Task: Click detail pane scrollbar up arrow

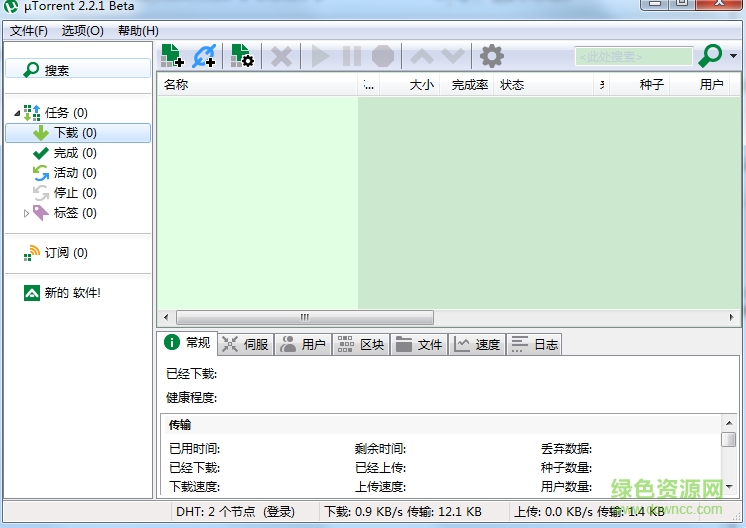Action: tap(729, 423)
